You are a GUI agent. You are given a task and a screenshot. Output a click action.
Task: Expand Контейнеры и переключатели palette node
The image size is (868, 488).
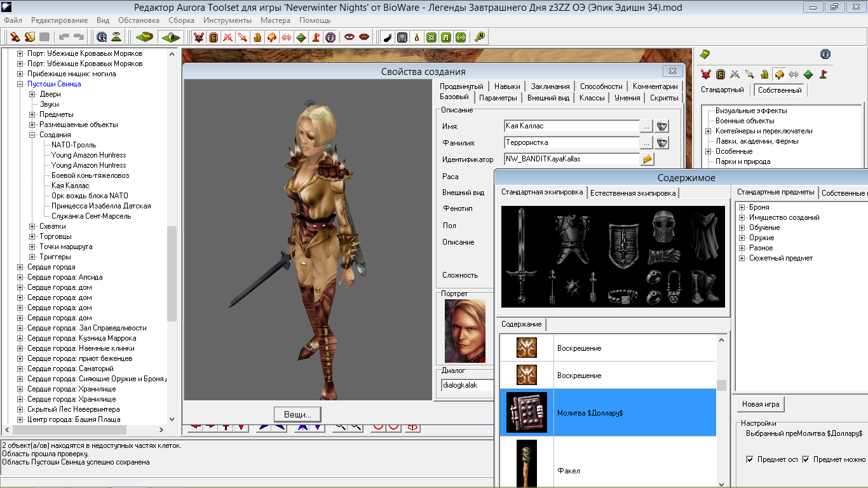click(709, 131)
